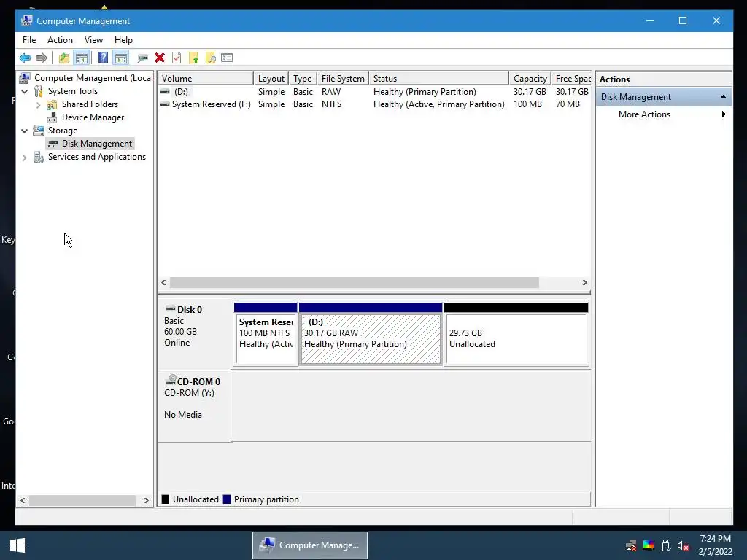Select System Tools in the tree
Image resolution: width=747 pixels, height=560 pixels.
(x=72, y=91)
